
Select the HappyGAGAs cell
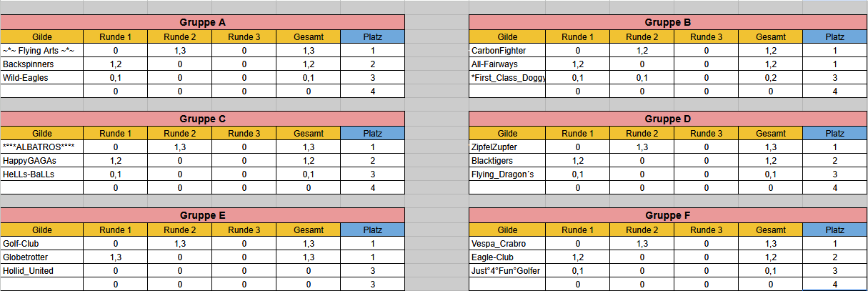click(x=41, y=160)
